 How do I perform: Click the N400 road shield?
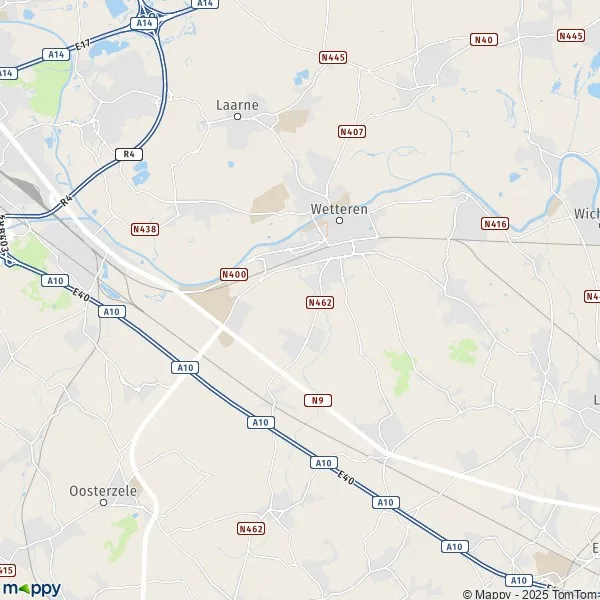pos(234,274)
